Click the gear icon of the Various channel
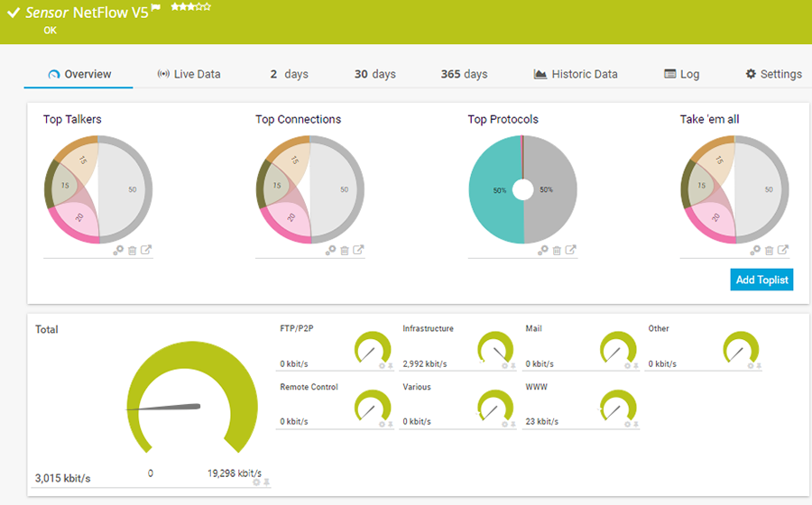This screenshot has width=812, height=505. [505, 424]
